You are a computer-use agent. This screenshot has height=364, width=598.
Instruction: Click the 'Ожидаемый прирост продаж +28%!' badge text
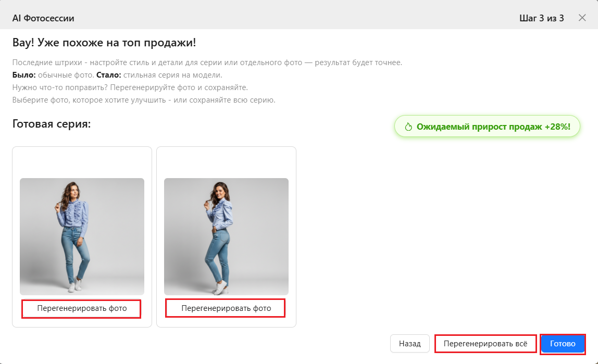click(493, 127)
